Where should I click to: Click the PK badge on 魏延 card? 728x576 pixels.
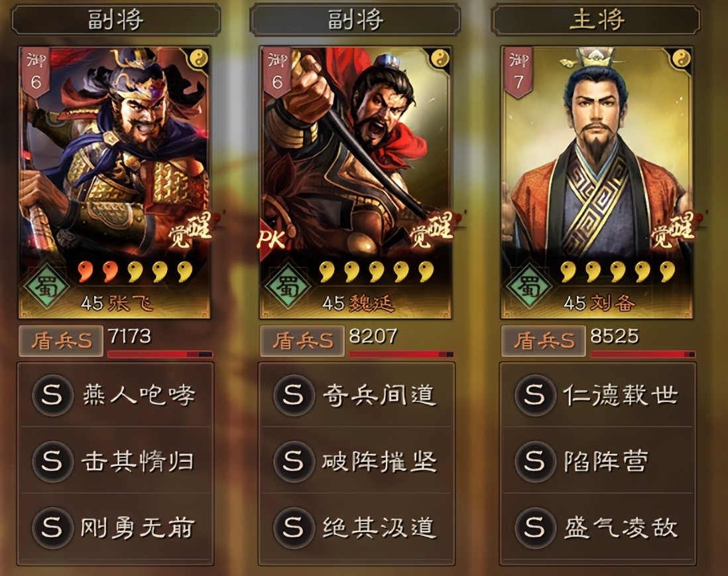coord(272,239)
